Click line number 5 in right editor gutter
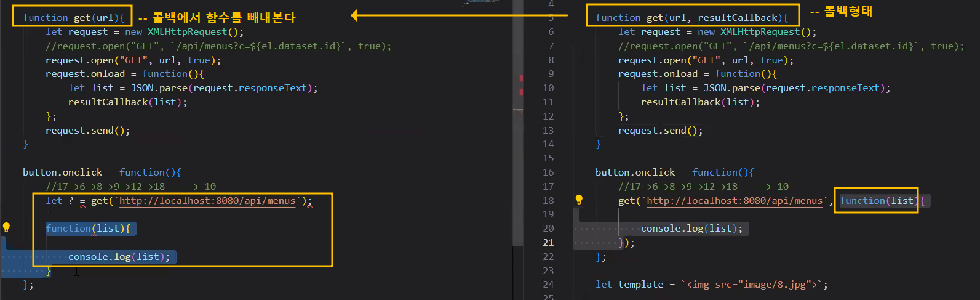Image resolution: width=980 pixels, height=300 pixels. tap(551, 18)
